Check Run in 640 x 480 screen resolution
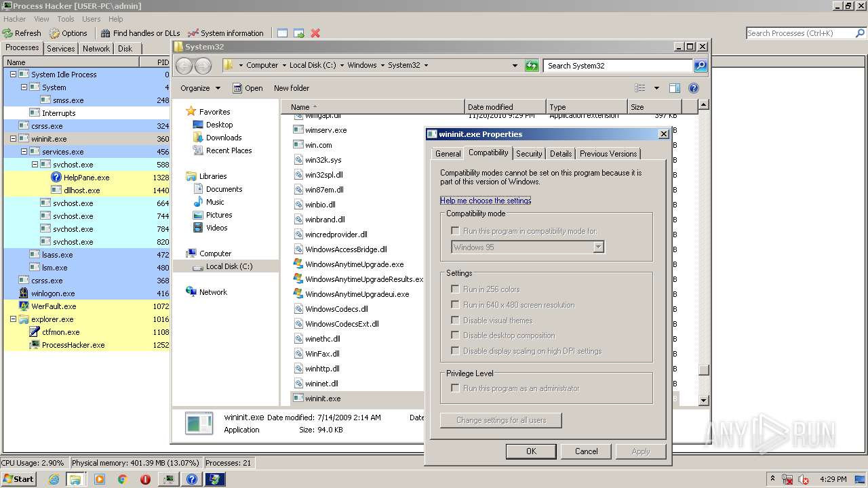The image size is (868, 488). click(455, 305)
